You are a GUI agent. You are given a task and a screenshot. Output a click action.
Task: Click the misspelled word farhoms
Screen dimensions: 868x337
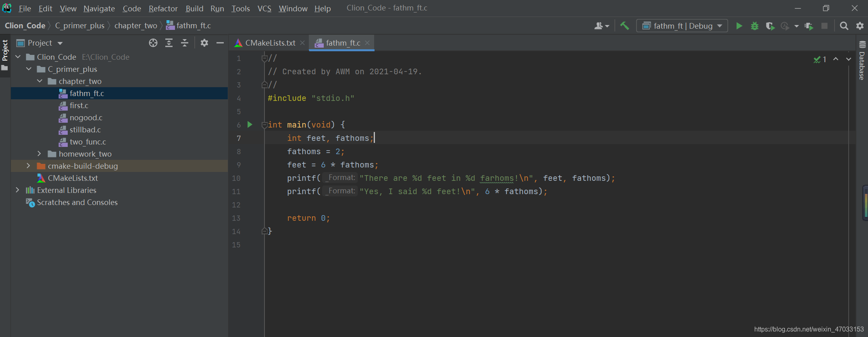[497, 178]
